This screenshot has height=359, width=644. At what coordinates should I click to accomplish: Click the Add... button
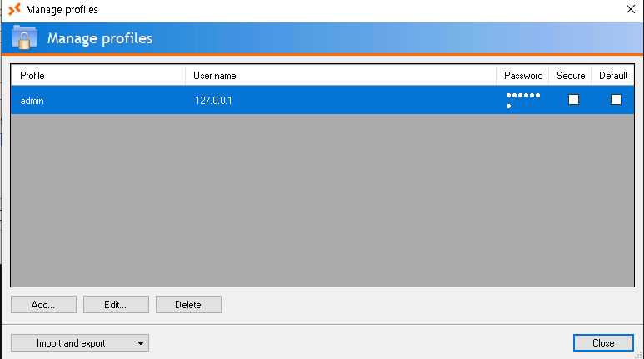43,305
